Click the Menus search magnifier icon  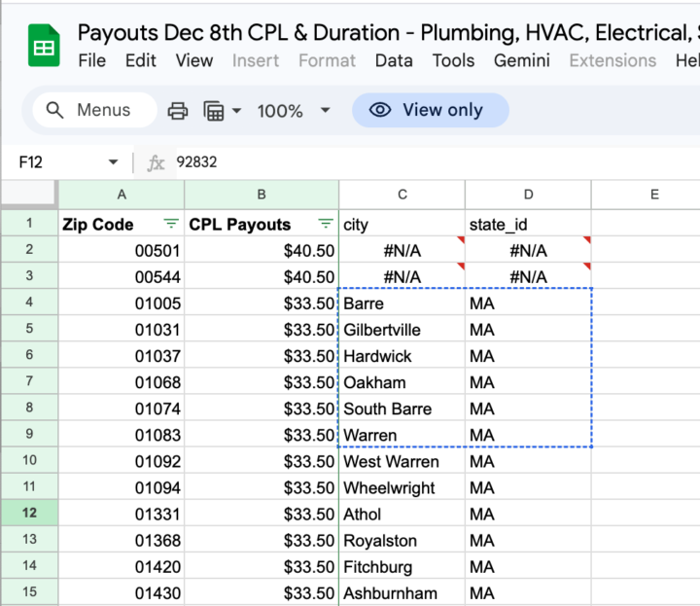tap(55, 110)
